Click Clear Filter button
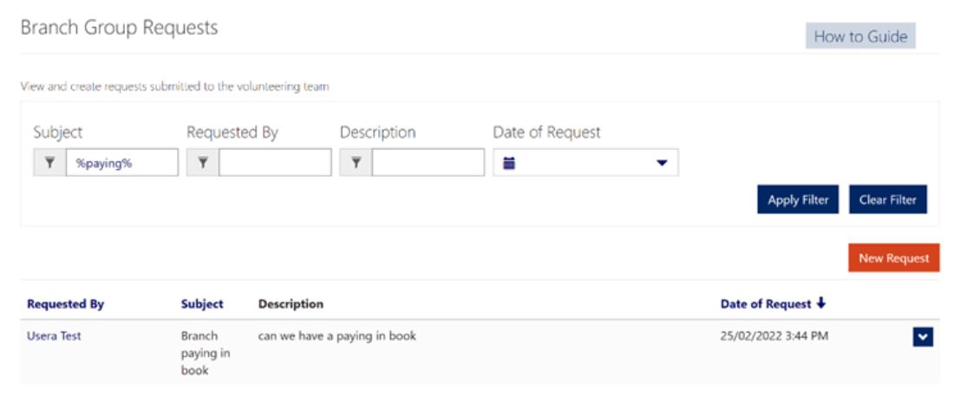The image size is (980, 397). point(887,199)
